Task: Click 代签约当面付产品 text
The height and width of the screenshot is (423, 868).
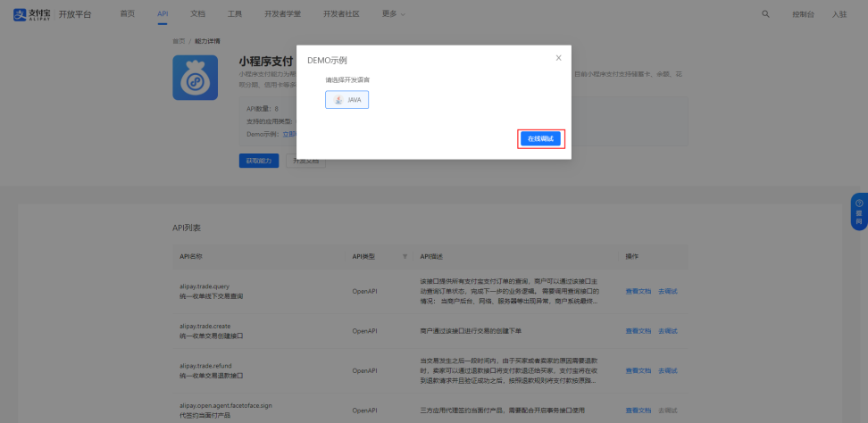Action: click(x=204, y=415)
